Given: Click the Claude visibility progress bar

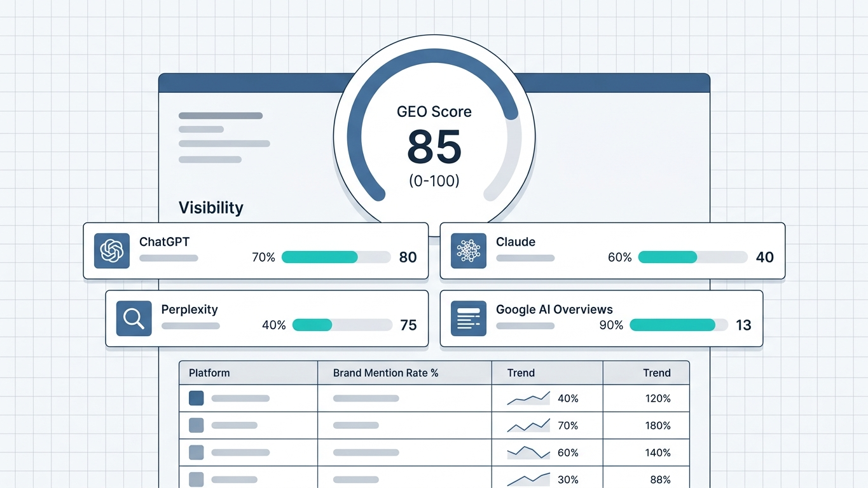Looking at the screenshot, I should (x=692, y=257).
